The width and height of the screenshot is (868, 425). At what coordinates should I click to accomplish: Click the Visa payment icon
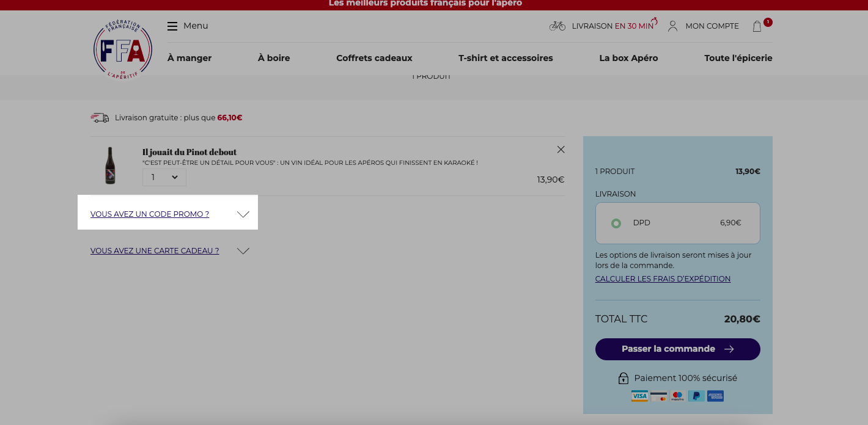tap(639, 396)
